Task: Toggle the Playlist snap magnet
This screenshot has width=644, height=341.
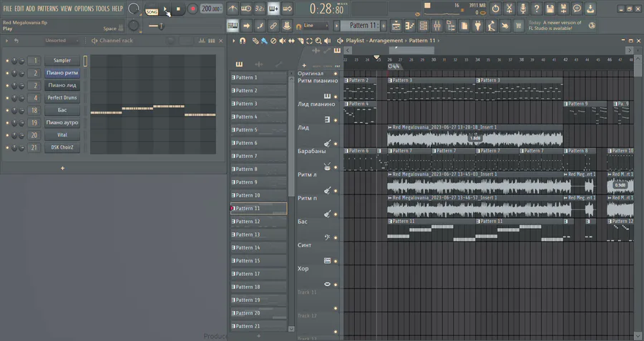Action: pyautogui.click(x=243, y=41)
